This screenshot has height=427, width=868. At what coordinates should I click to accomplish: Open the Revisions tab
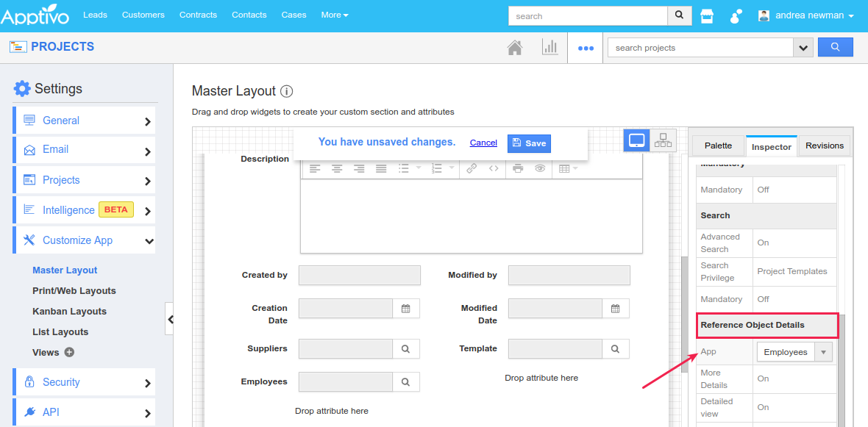(824, 146)
